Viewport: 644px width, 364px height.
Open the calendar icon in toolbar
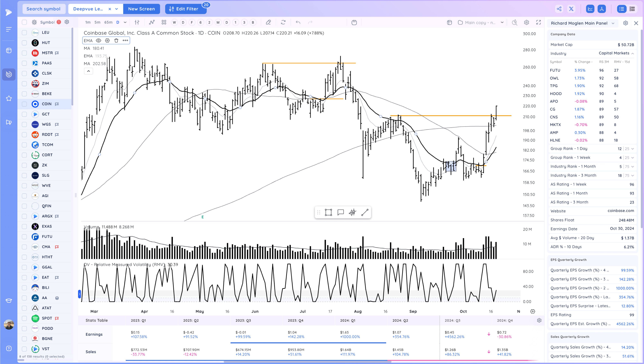354,23
